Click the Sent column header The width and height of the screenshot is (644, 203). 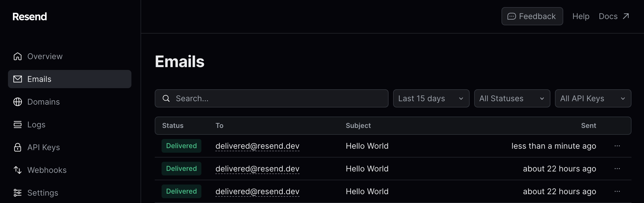(x=589, y=126)
